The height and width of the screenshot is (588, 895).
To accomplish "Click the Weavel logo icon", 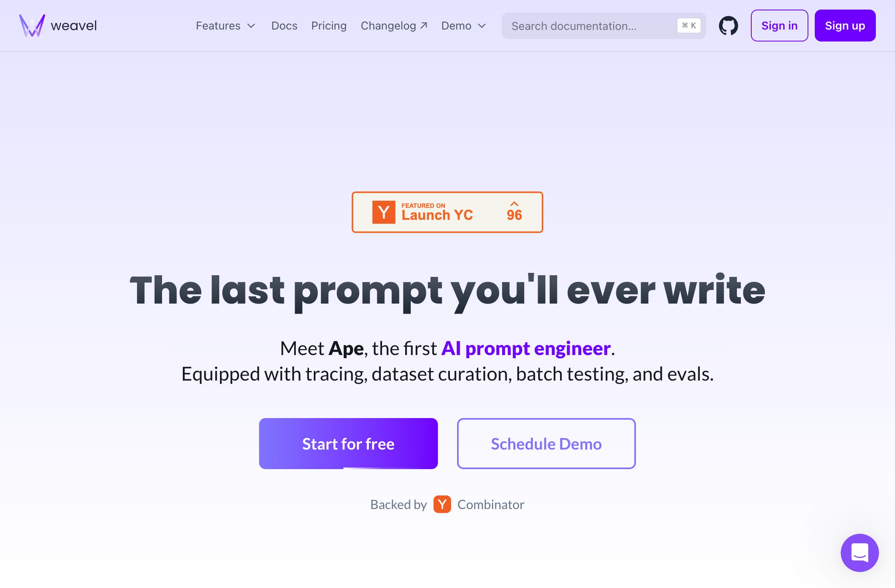I will (31, 25).
